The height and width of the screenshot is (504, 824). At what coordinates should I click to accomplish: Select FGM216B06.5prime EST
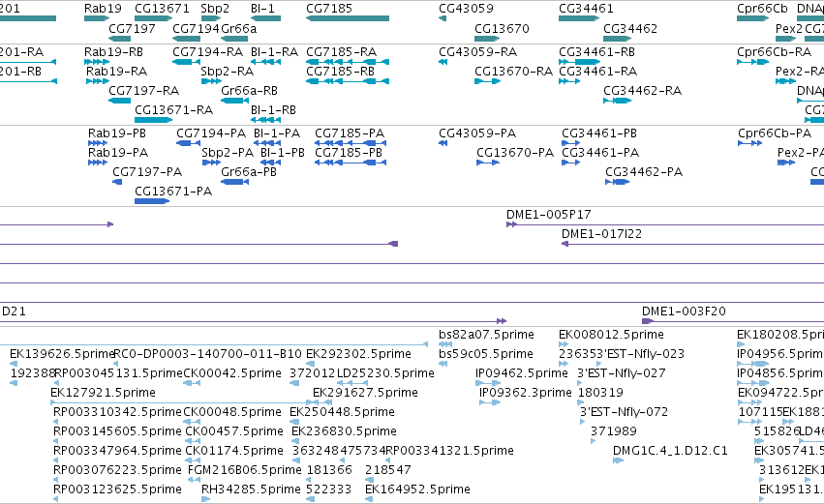pyautogui.click(x=194, y=480)
